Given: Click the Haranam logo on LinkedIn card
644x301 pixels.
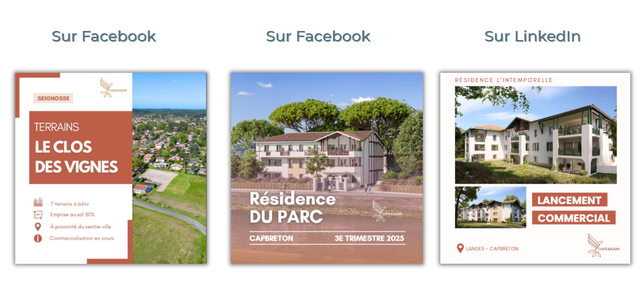Looking at the screenshot, I should [603, 245].
